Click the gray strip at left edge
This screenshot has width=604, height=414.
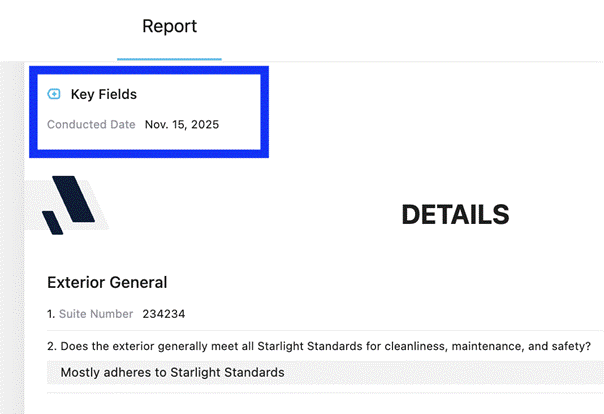coord(12,238)
